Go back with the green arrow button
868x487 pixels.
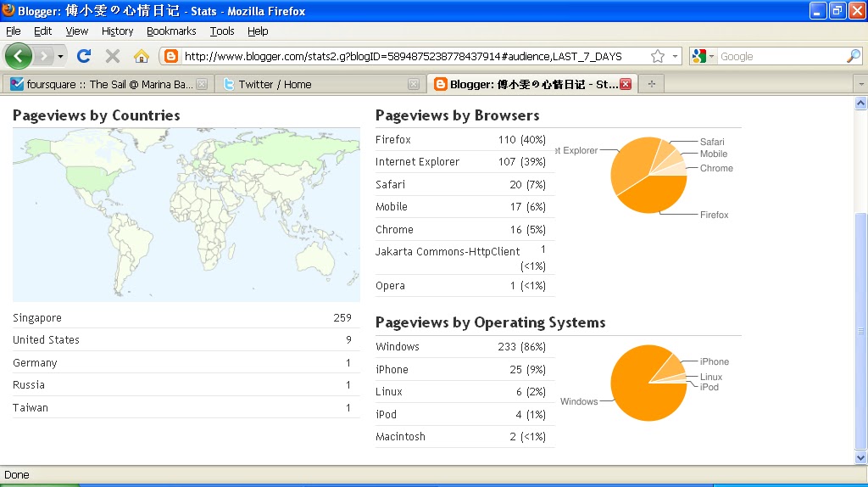pos(19,56)
